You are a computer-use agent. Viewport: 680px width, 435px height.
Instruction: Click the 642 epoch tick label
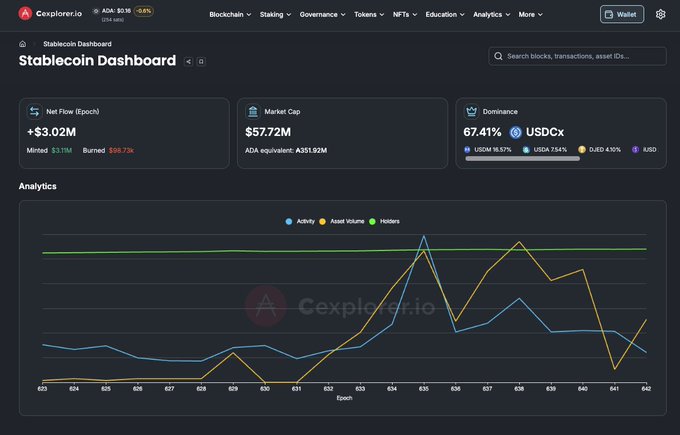tap(646, 389)
